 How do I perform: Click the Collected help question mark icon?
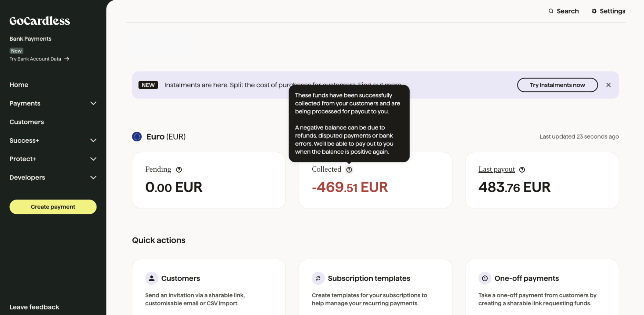tap(349, 170)
